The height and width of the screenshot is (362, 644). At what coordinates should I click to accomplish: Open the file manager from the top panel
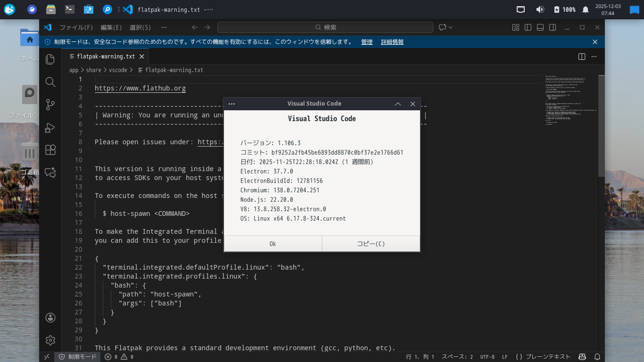point(51,9)
